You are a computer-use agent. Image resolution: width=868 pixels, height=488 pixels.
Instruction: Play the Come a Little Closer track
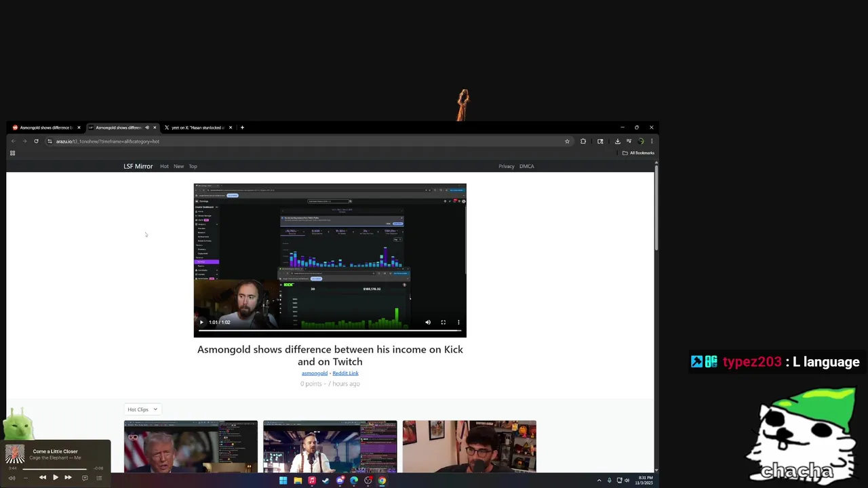(55, 478)
